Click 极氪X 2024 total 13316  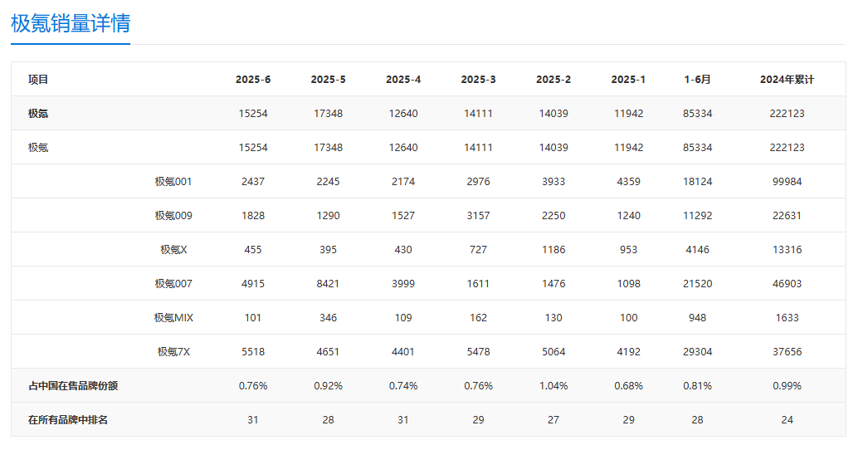pos(788,250)
